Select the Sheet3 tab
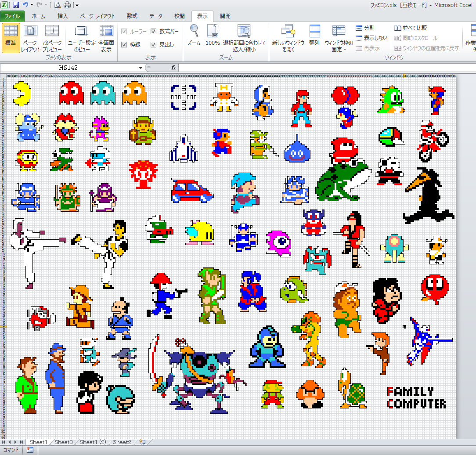Image resolution: width=476 pixels, height=455 pixels. 63,442
